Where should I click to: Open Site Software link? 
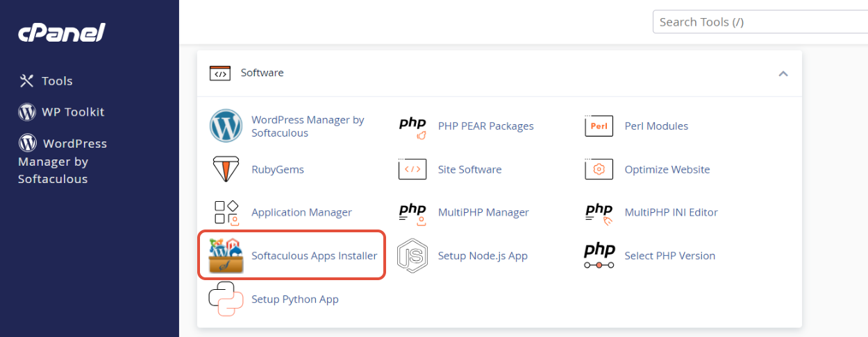point(469,169)
